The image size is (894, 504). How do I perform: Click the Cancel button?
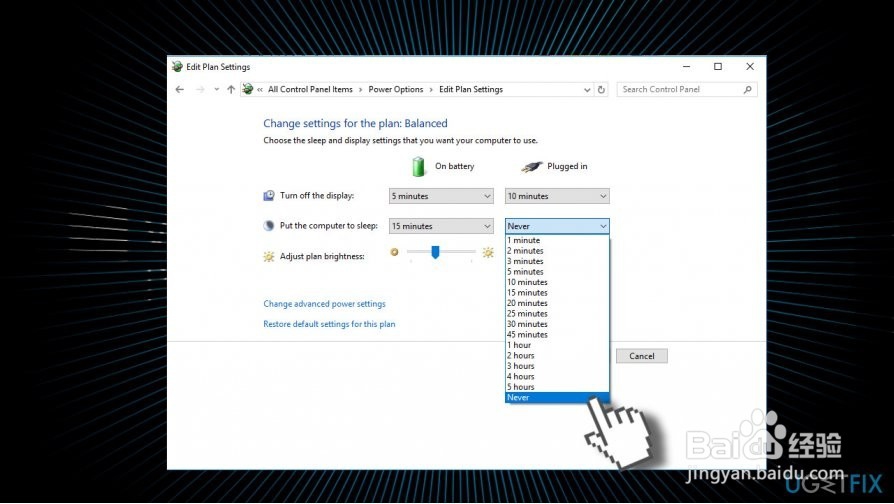[x=642, y=356]
